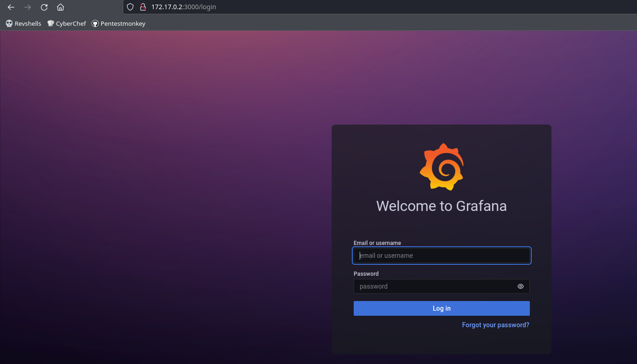
Task: View the insecure connection padlock details
Action: coord(143,7)
